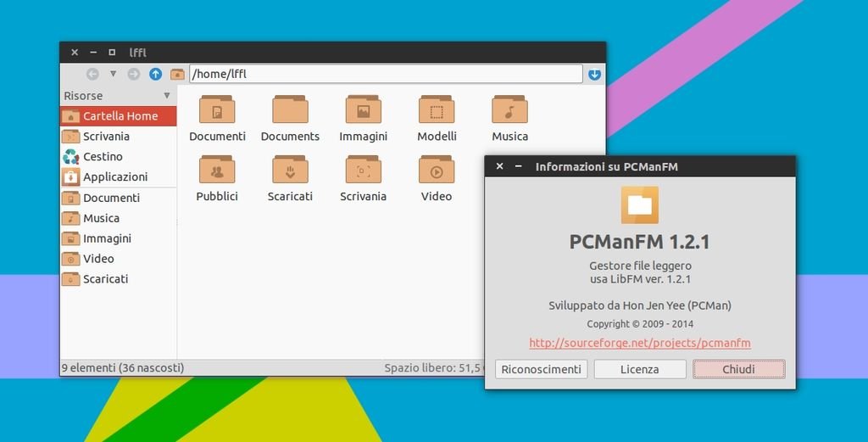This screenshot has height=442, width=868.
Task: Click the 'Spazio libero' status bar text
Action: pyautogui.click(x=434, y=368)
